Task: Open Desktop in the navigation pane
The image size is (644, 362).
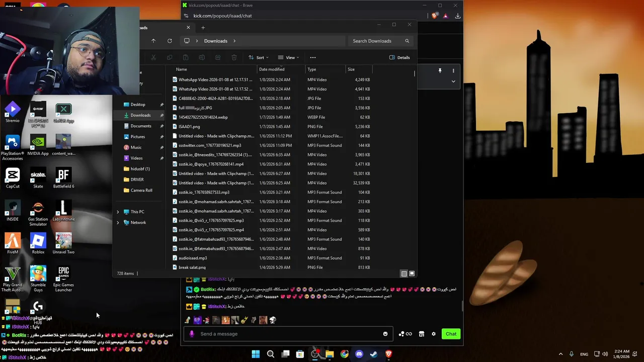Action: 138,105
